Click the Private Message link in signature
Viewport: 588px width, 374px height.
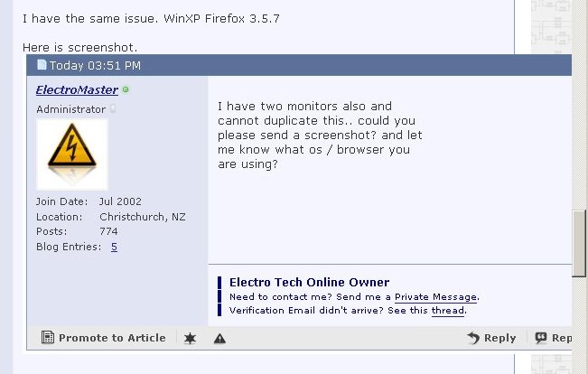tap(435, 297)
